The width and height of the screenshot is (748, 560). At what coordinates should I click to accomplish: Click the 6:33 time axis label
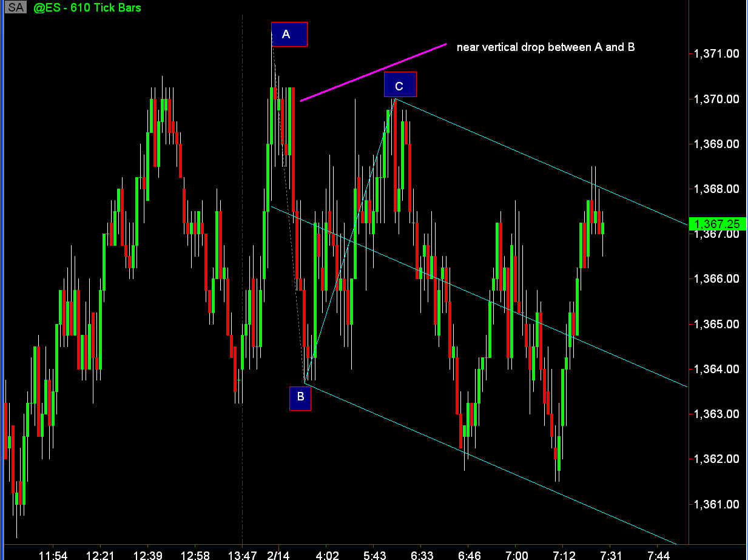[x=422, y=554]
